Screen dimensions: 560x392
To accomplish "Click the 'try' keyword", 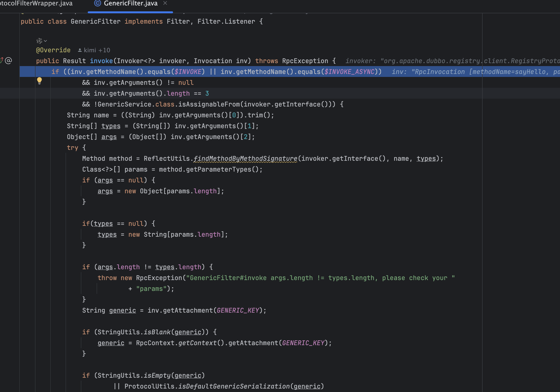I will [x=72, y=148].
